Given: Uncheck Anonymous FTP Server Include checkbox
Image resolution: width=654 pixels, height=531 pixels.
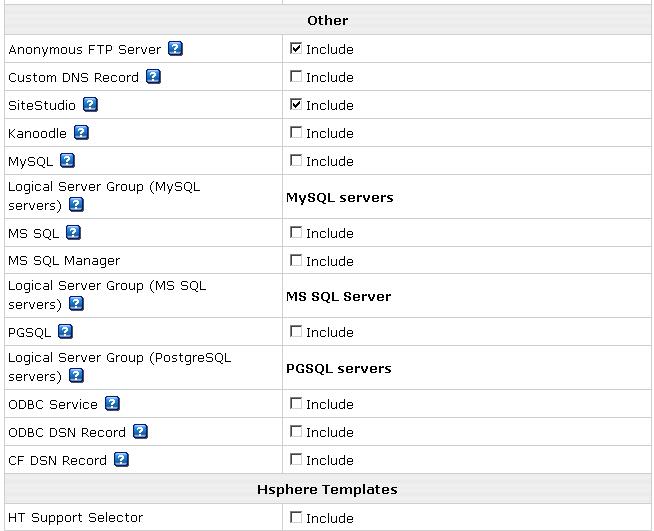Looking at the screenshot, I should point(296,48).
